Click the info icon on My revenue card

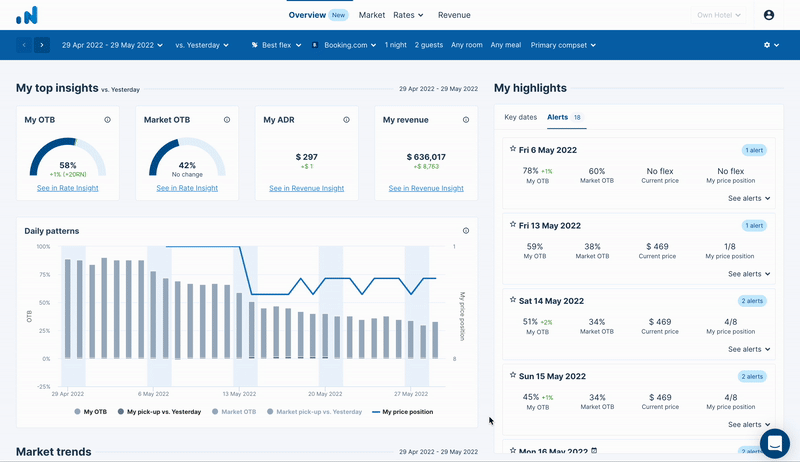(466, 120)
